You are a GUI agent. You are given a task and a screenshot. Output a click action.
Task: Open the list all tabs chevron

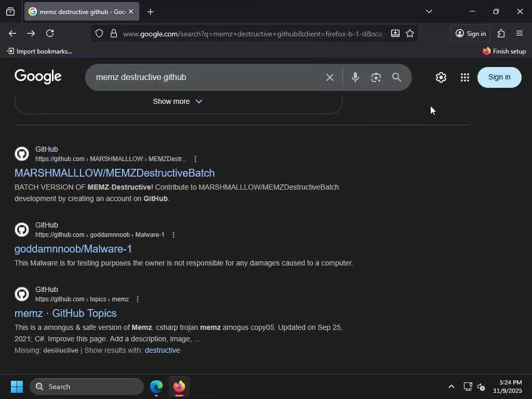(x=429, y=11)
